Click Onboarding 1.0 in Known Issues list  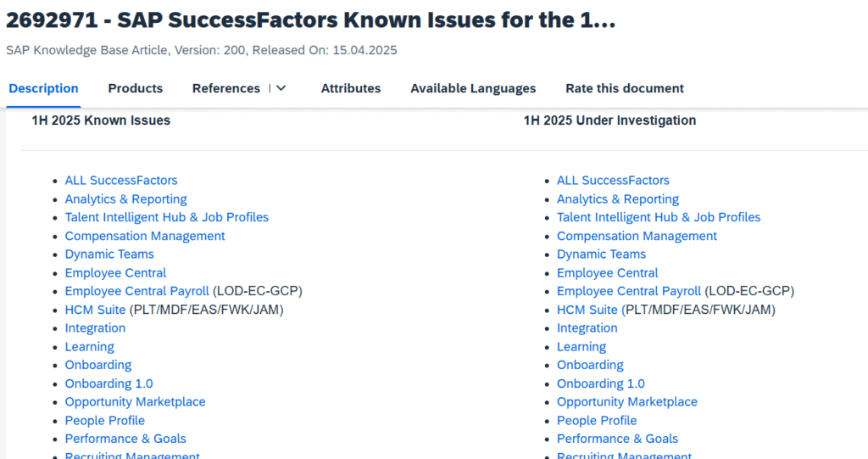(x=109, y=383)
